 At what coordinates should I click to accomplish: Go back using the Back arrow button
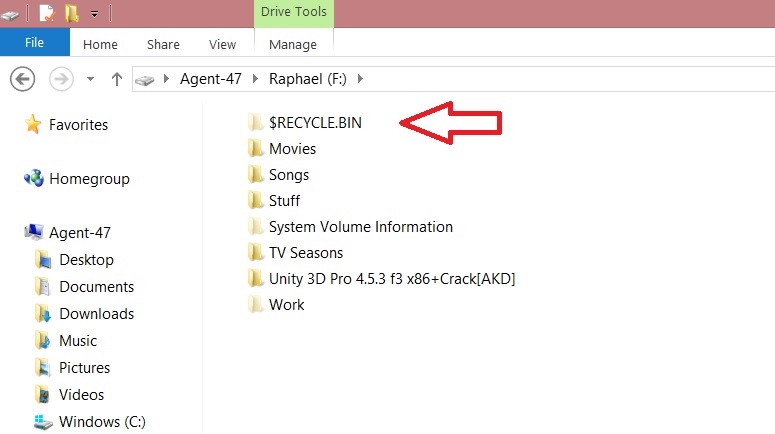coord(22,78)
